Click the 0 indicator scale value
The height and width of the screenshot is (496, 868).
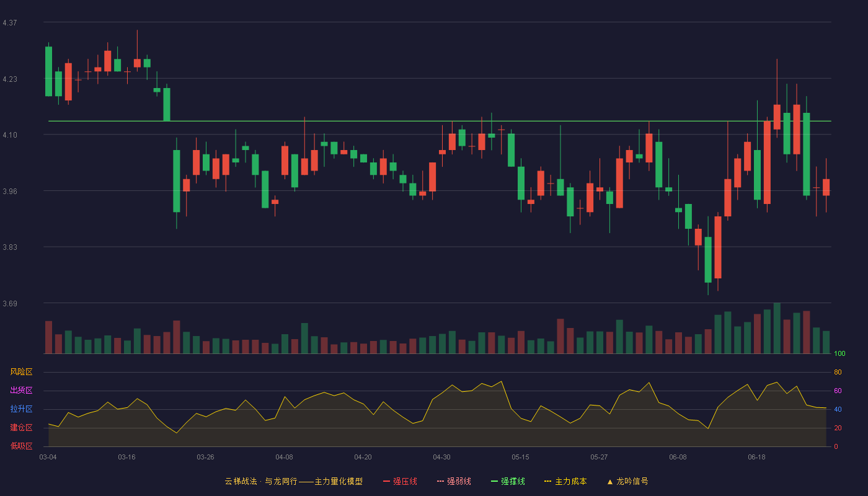point(836,446)
